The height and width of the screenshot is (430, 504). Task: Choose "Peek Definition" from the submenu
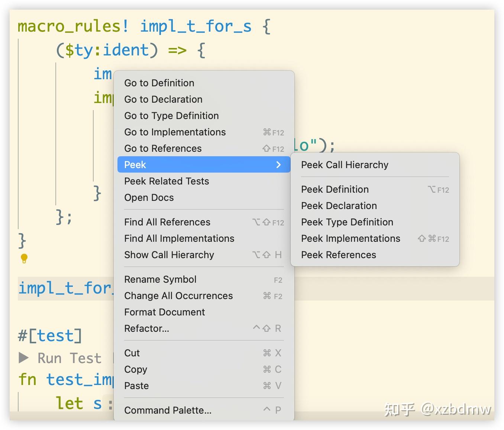coord(335,189)
